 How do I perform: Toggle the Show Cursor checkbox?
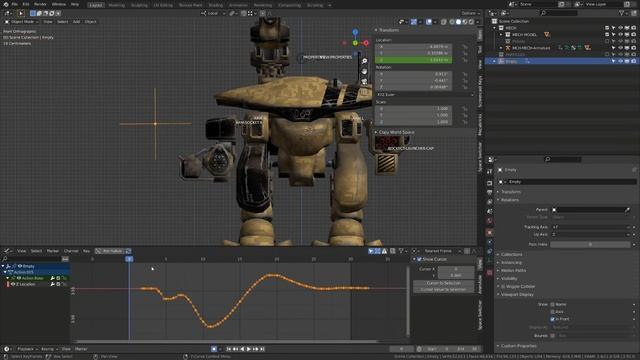419,259
